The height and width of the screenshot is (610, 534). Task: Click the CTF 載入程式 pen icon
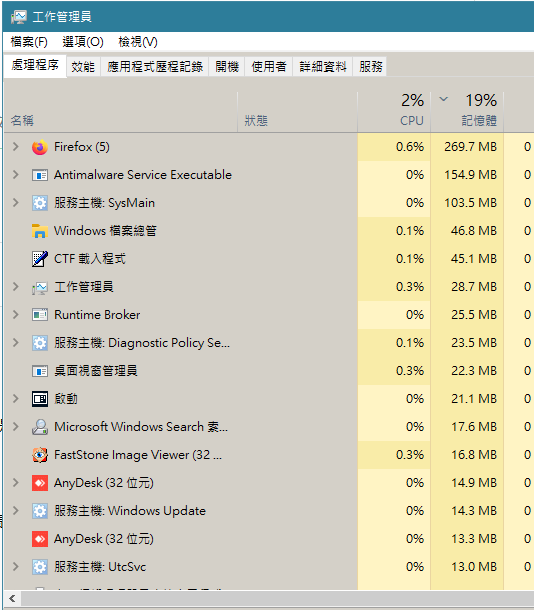coord(40,259)
